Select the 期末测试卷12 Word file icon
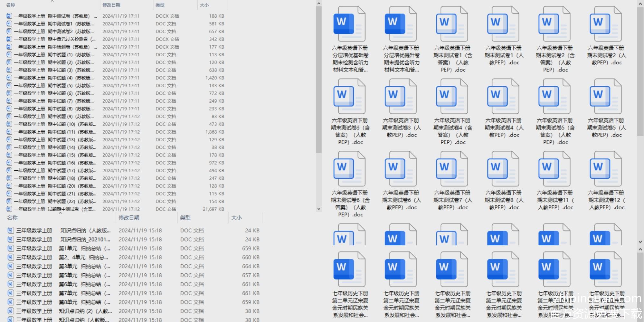644x322 pixels. click(x=605, y=169)
